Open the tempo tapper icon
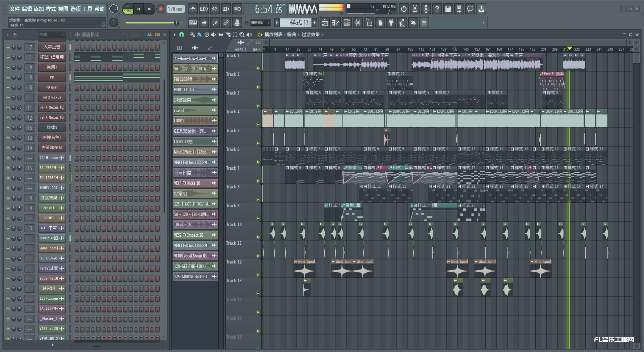 pos(402,23)
